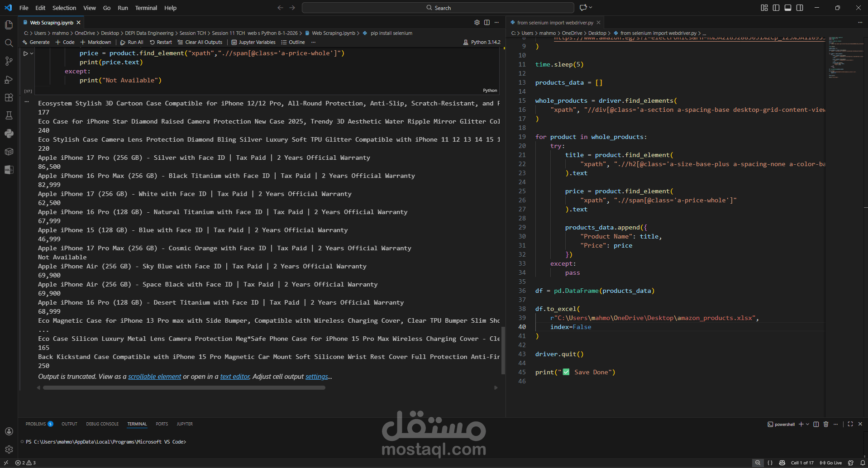
Task: Close the Web Scraping.ipynb tab
Action: click(x=79, y=23)
